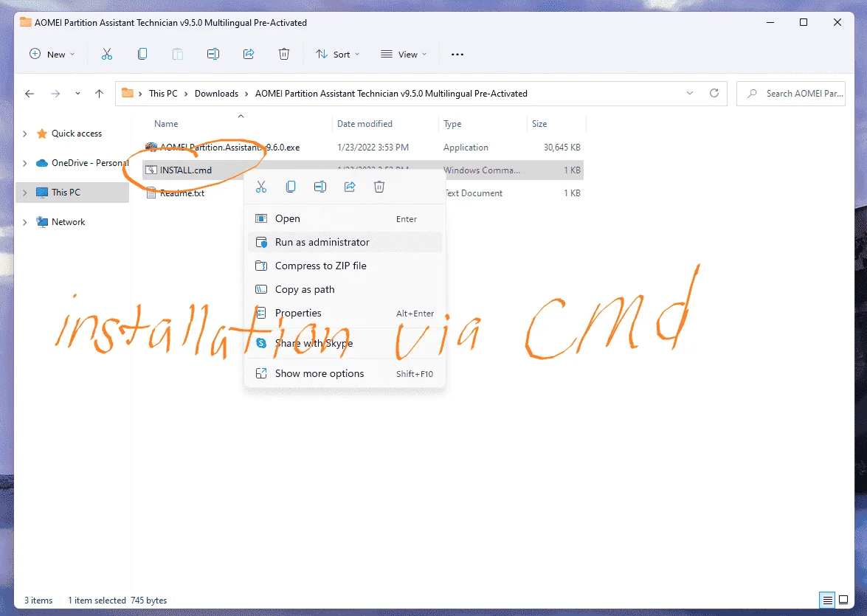The height and width of the screenshot is (616, 867).
Task: Click the Readme.txt file icon
Action: coord(151,193)
